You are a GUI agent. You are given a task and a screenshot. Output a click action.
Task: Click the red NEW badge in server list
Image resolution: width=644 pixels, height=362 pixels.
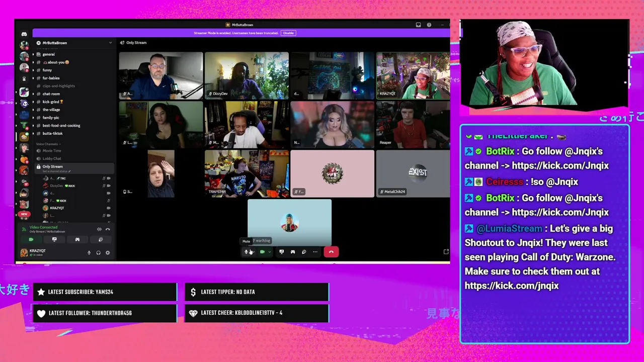point(24,214)
